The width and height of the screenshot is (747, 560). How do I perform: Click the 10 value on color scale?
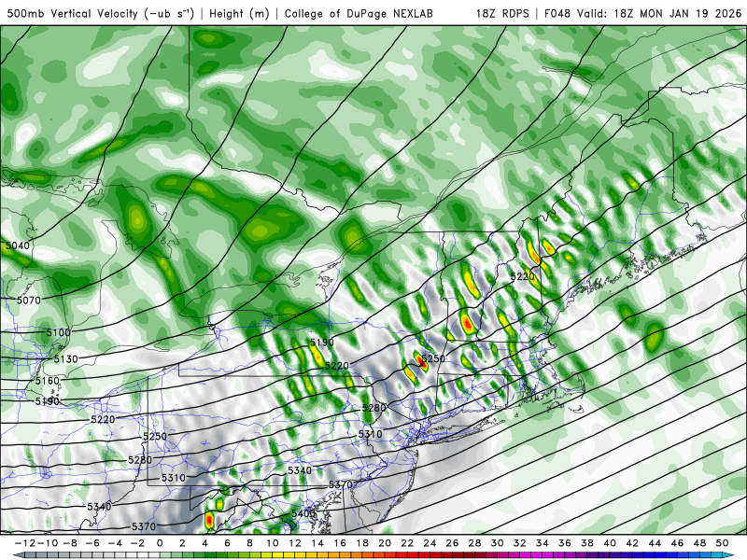pos(273,543)
